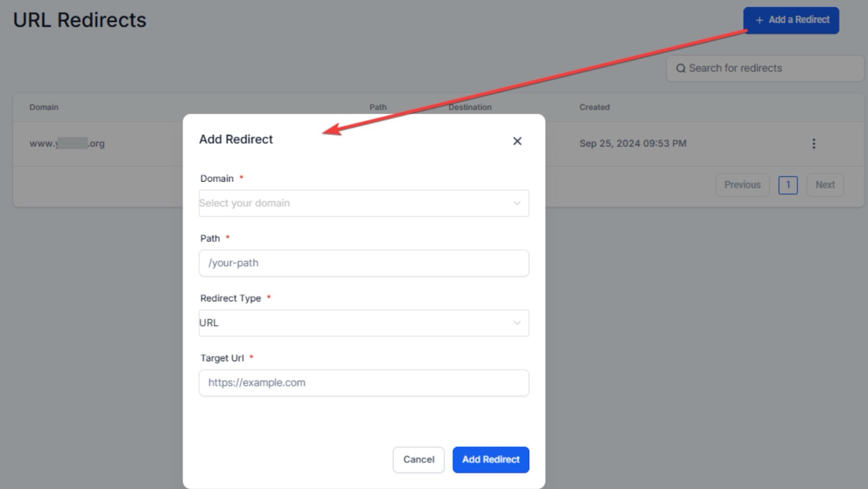Click the Domain column header
The height and width of the screenshot is (489, 868).
(44, 107)
